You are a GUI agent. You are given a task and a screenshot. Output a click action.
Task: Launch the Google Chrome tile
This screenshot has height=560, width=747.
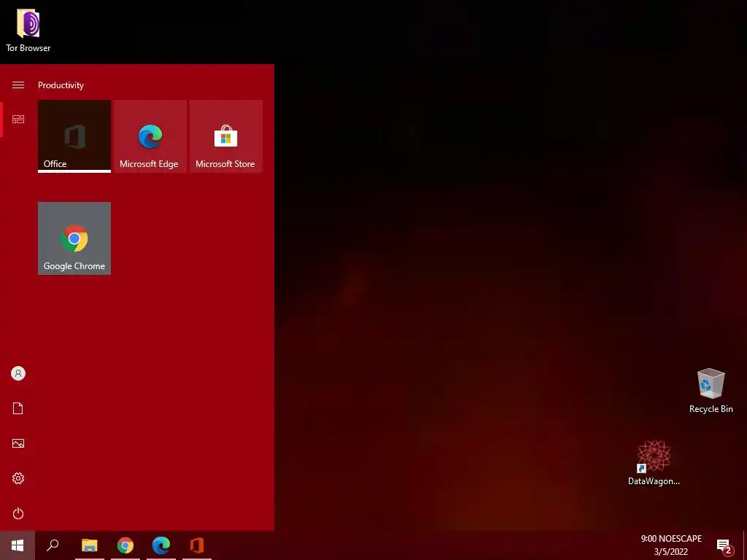(x=74, y=238)
